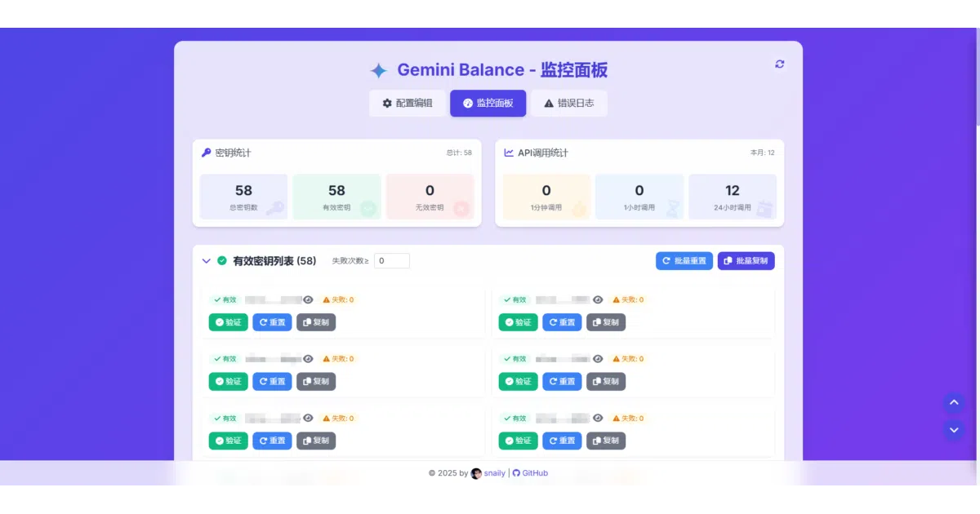
Task: Click the Gemini Balance - 监控面板 page title
Action: [x=502, y=70]
